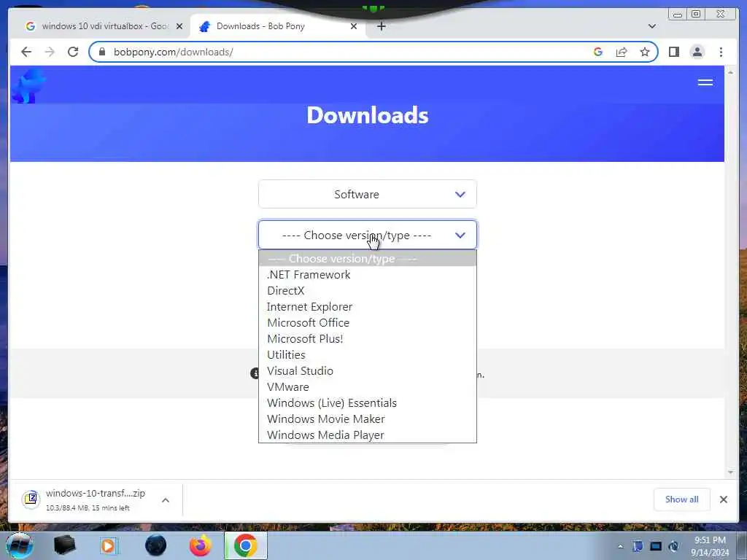This screenshot has height=560, width=747.
Task: Launch the media player taskbar icon
Action: click(108, 545)
